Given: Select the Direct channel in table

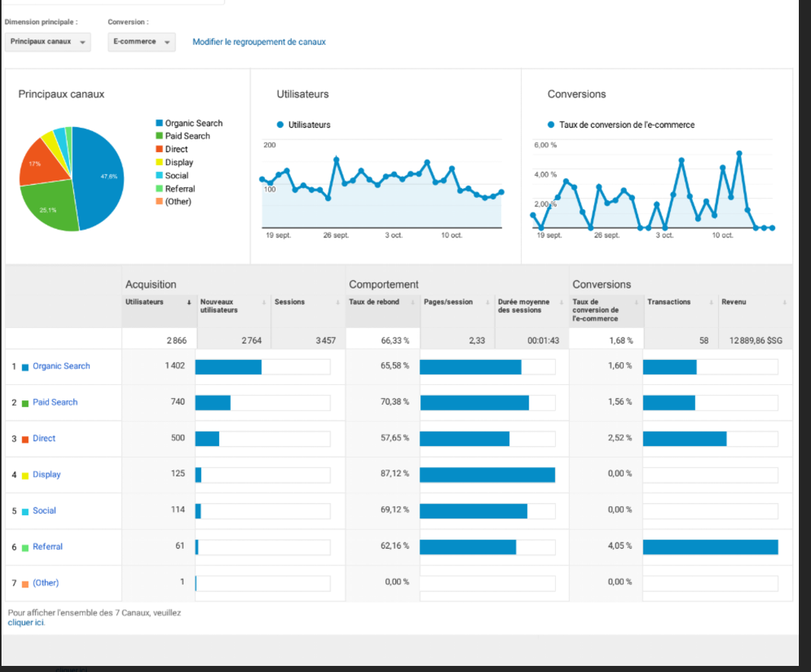Looking at the screenshot, I should 43,438.
